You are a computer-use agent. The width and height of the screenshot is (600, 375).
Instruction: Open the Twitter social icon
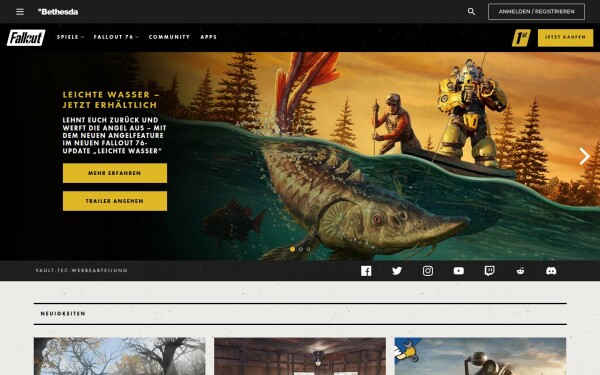click(397, 271)
